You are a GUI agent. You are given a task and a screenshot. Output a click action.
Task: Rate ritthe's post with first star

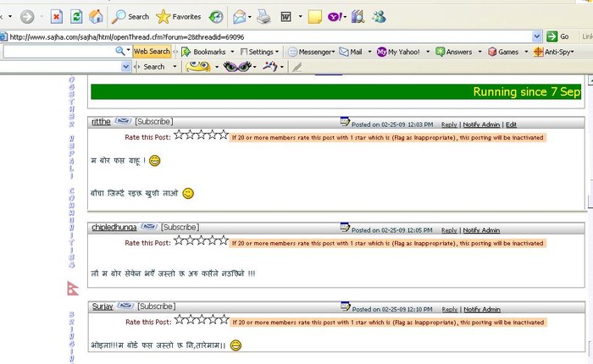(180, 135)
